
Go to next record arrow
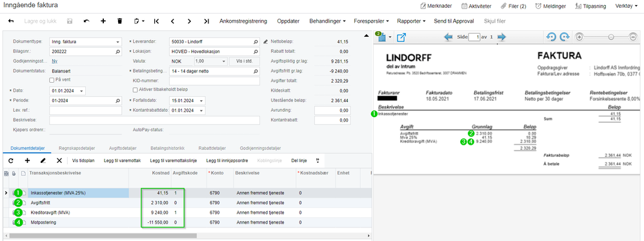click(189, 21)
